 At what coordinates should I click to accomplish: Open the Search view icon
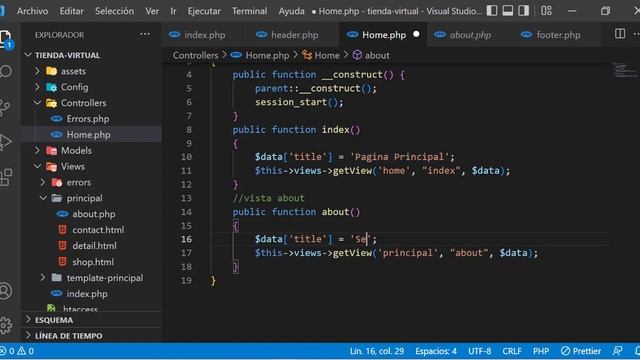6,72
